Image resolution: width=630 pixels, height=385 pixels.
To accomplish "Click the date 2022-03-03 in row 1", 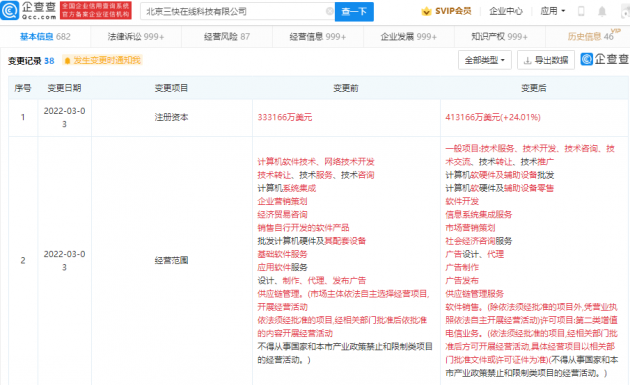I will click(64, 117).
